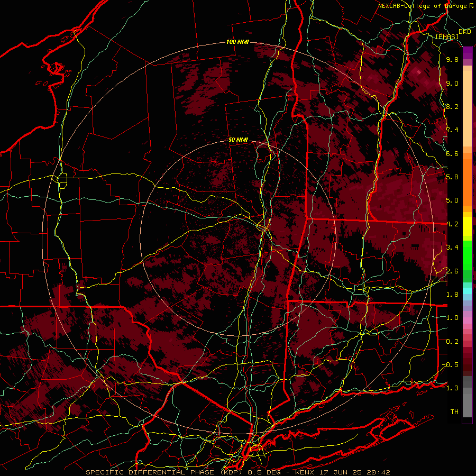Click the -1.3 scale value
Screen dimensions: 476x476
pyautogui.click(x=450, y=389)
